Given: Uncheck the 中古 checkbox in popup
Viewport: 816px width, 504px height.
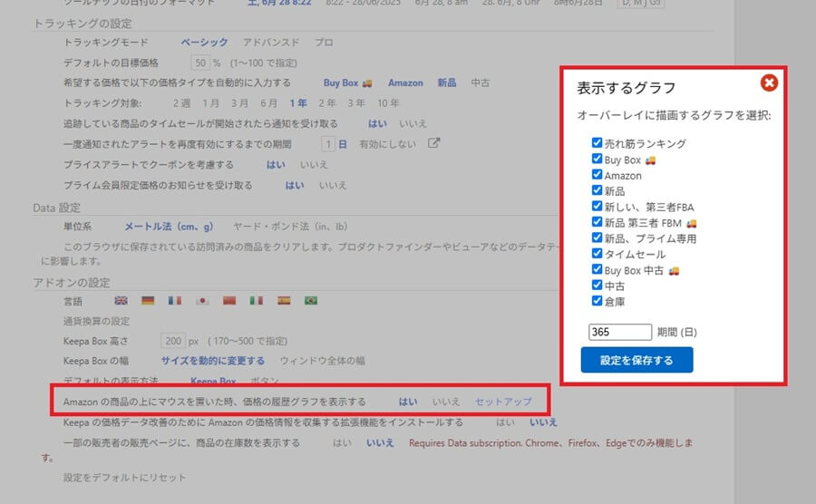Looking at the screenshot, I should tap(597, 285).
